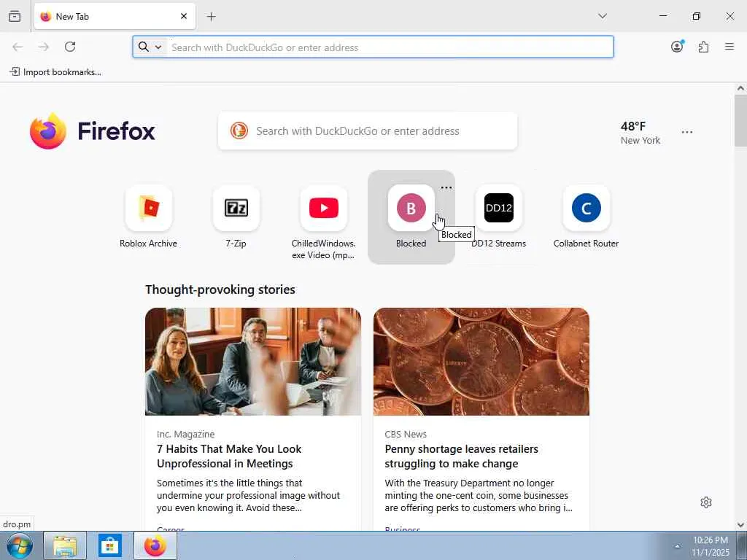
Task: Open the DD12 Streams shortcut
Action: pyautogui.click(x=499, y=217)
